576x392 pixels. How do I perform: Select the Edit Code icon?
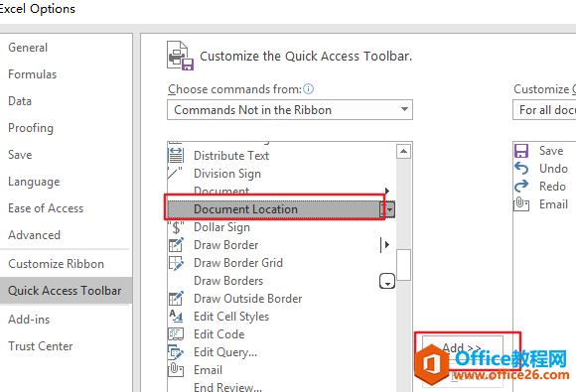click(176, 334)
